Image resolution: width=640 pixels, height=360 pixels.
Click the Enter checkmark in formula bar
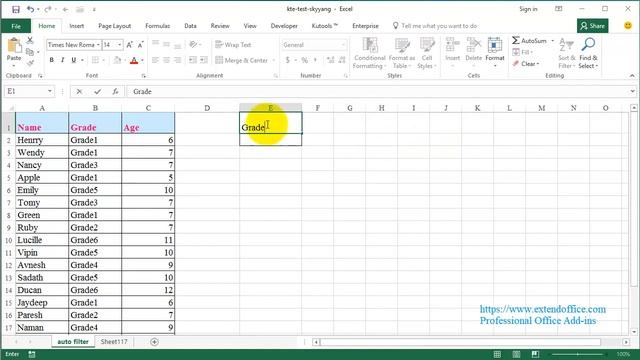tap(97, 91)
